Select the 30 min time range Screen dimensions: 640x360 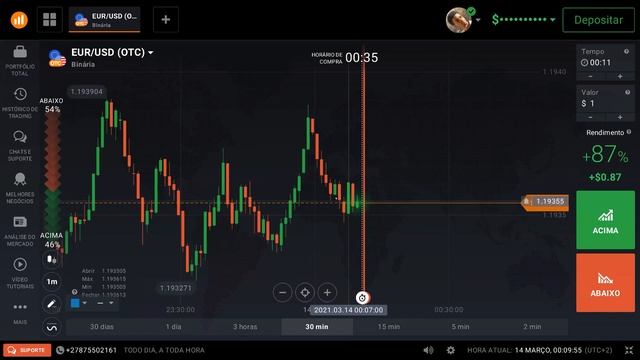coord(317,327)
